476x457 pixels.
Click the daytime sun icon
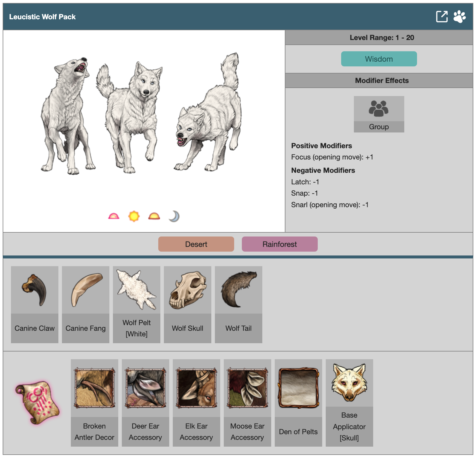134,216
